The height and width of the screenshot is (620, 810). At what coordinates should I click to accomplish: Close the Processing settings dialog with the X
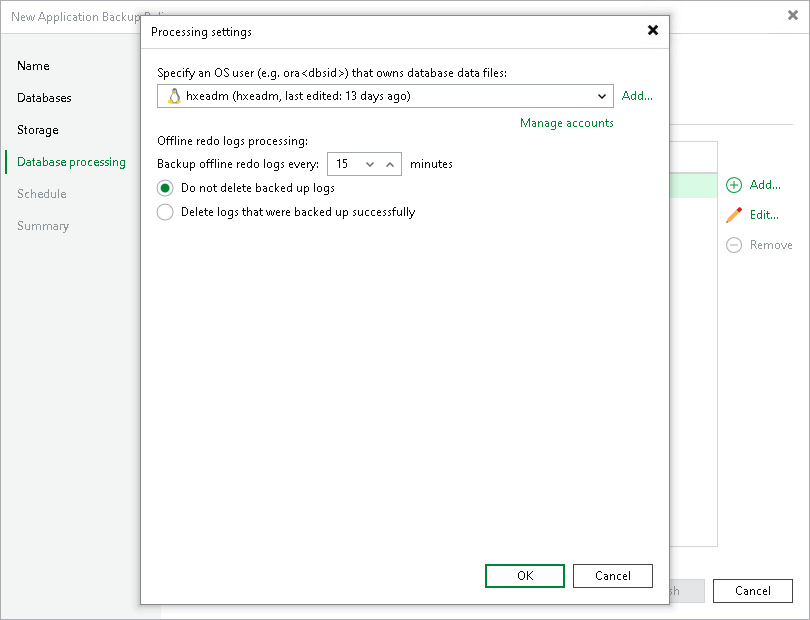[x=653, y=31]
